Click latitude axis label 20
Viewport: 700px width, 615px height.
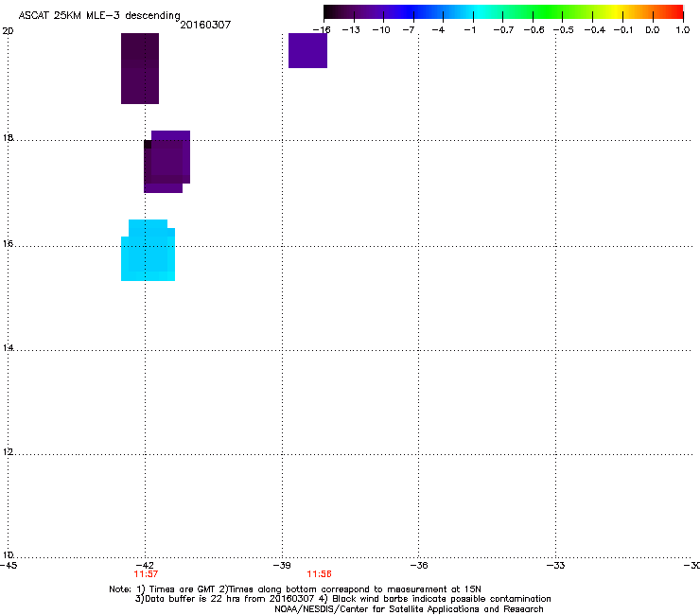point(8,31)
